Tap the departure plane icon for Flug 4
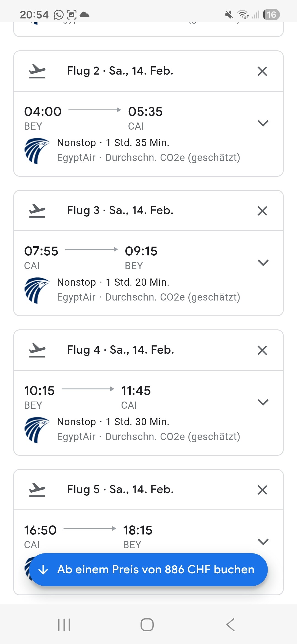Image resolution: width=297 pixels, height=644 pixels. point(37,350)
